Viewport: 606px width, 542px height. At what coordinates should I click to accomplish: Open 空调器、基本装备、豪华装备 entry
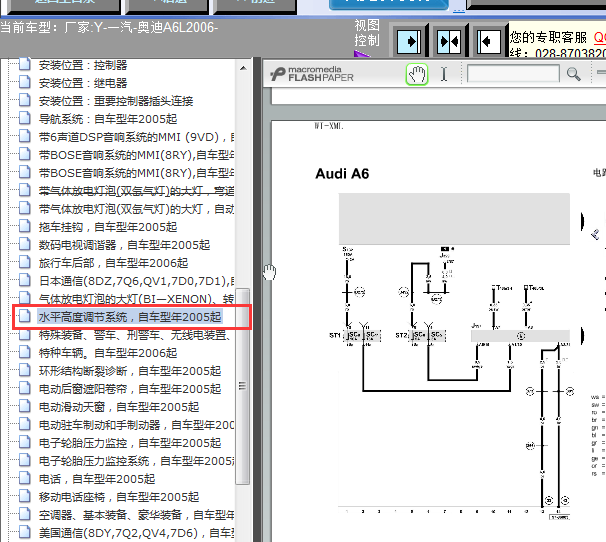[x=136, y=515]
